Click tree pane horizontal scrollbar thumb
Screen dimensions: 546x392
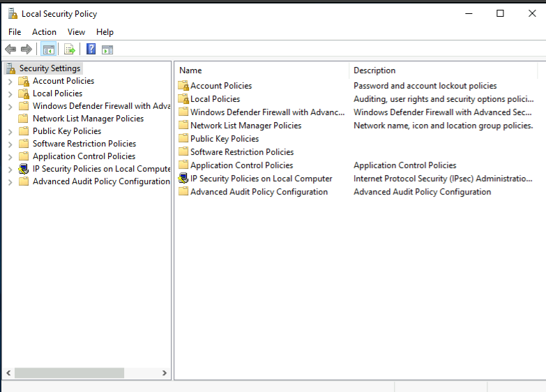[69, 373]
